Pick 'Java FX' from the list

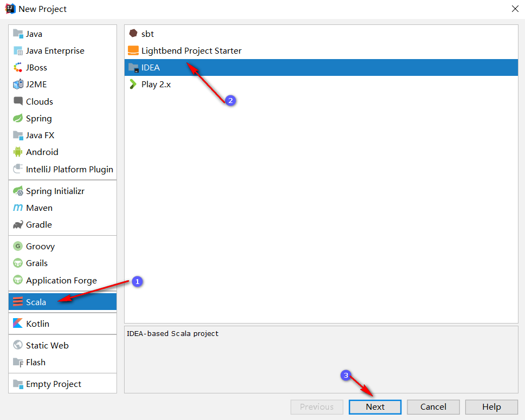40,135
